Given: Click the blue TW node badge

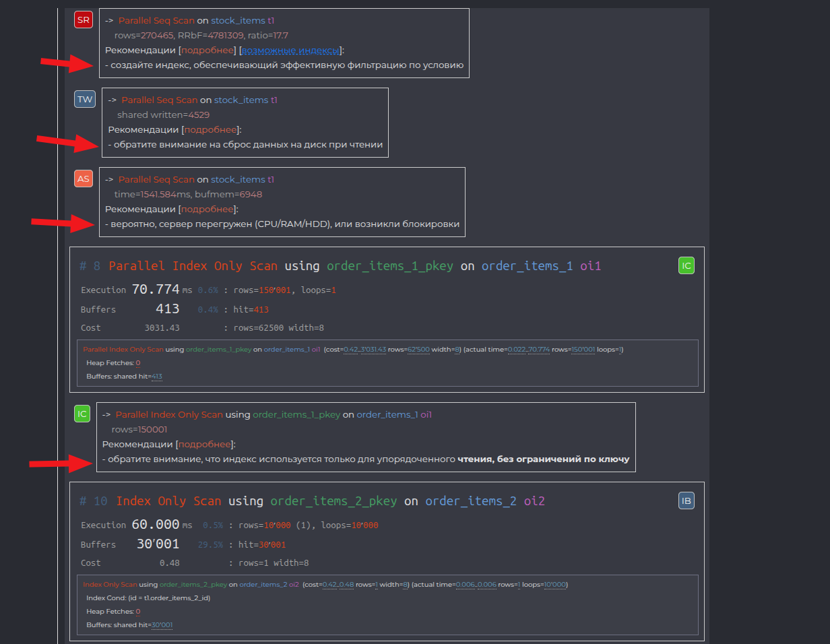Looking at the screenshot, I should coord(84,99).
